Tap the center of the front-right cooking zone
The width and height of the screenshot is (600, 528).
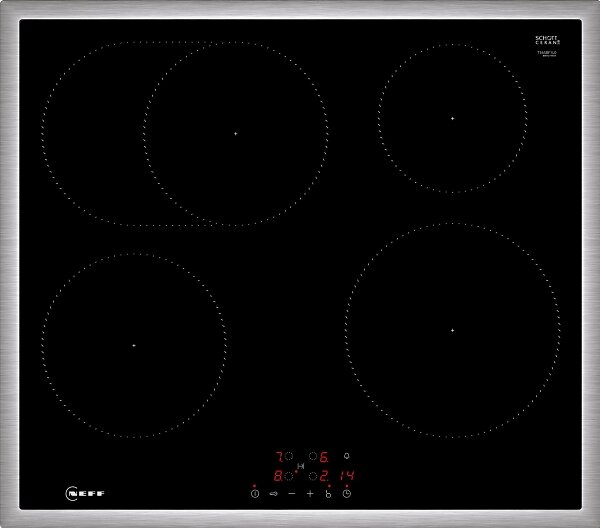(452, 330)
